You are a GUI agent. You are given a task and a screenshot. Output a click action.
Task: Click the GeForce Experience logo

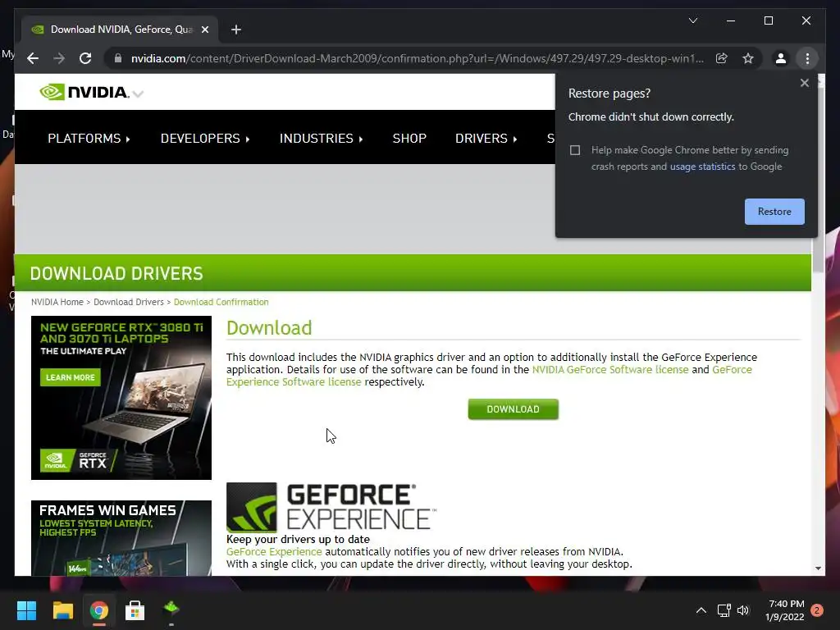coord(331,507)
